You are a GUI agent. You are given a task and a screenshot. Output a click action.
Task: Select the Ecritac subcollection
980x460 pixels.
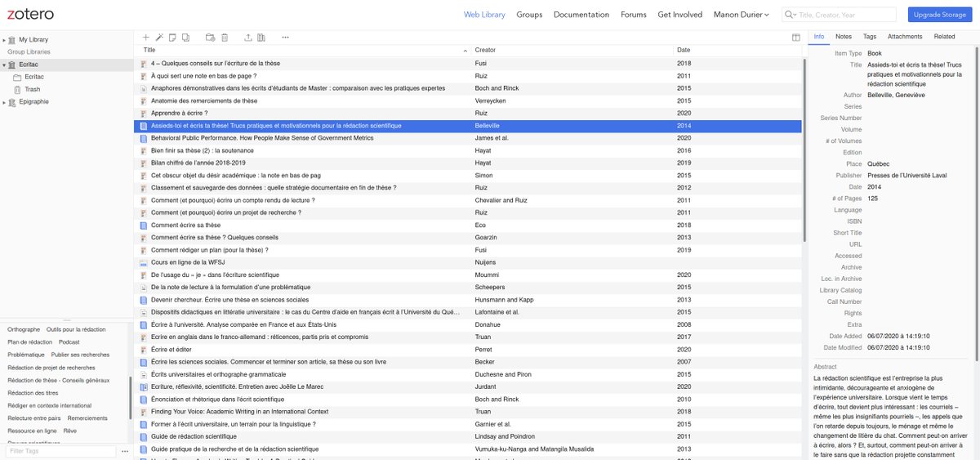click(x=66, y=77)
